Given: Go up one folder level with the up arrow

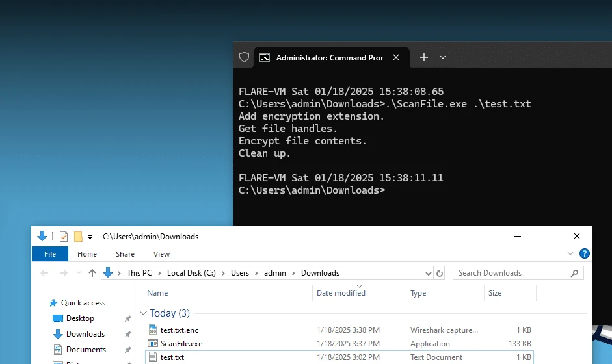Looking at the screenshot, I should (92, 273).
